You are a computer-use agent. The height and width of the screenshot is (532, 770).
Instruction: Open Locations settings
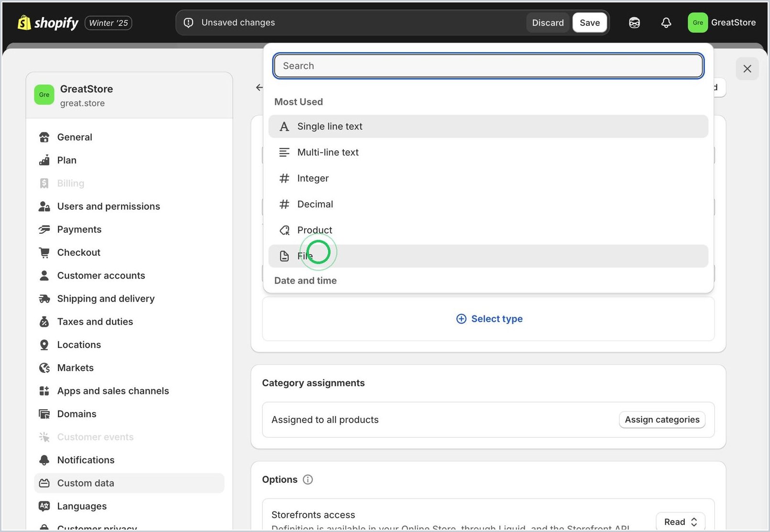[x=129, y=345]
